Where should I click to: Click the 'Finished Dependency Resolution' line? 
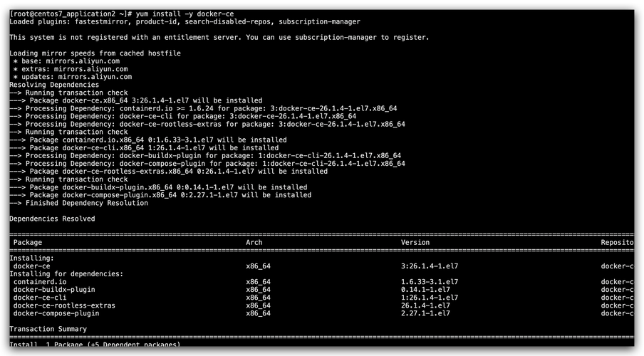[78, 203]
